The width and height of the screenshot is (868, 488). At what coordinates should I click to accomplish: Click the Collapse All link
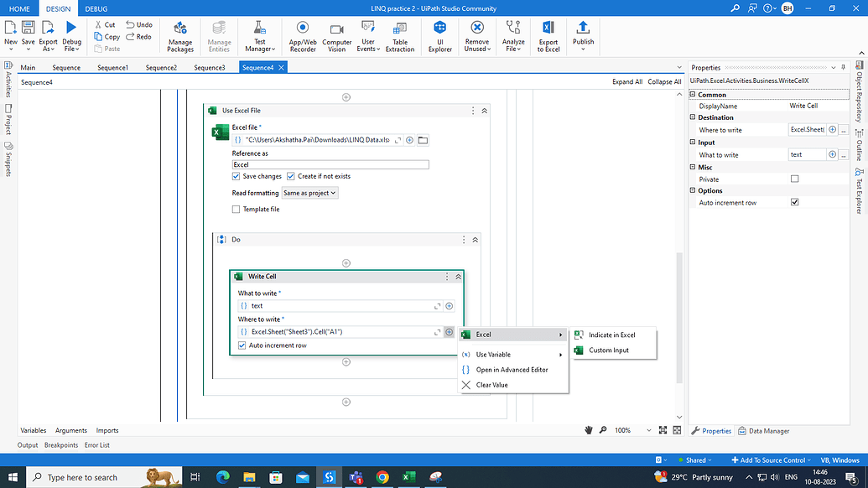coord(663,81)
